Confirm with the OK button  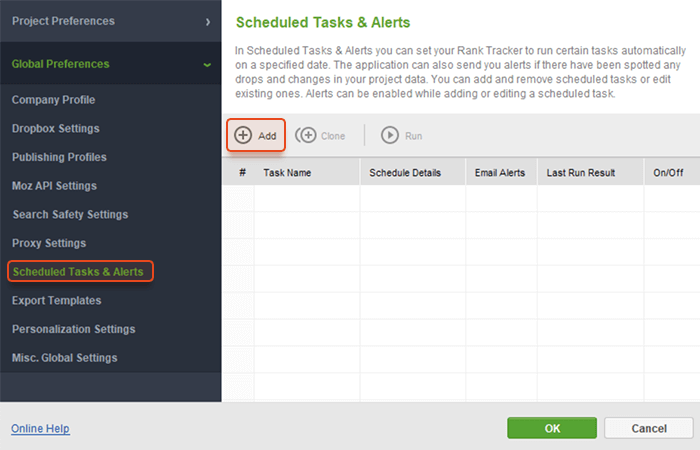(552, 428)
